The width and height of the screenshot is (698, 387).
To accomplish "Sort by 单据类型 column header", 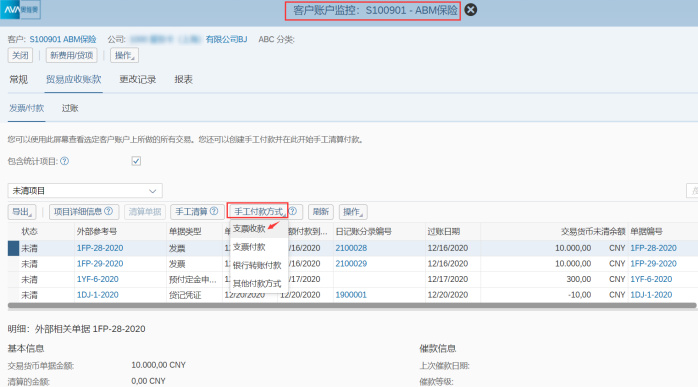I will (185, 232).
